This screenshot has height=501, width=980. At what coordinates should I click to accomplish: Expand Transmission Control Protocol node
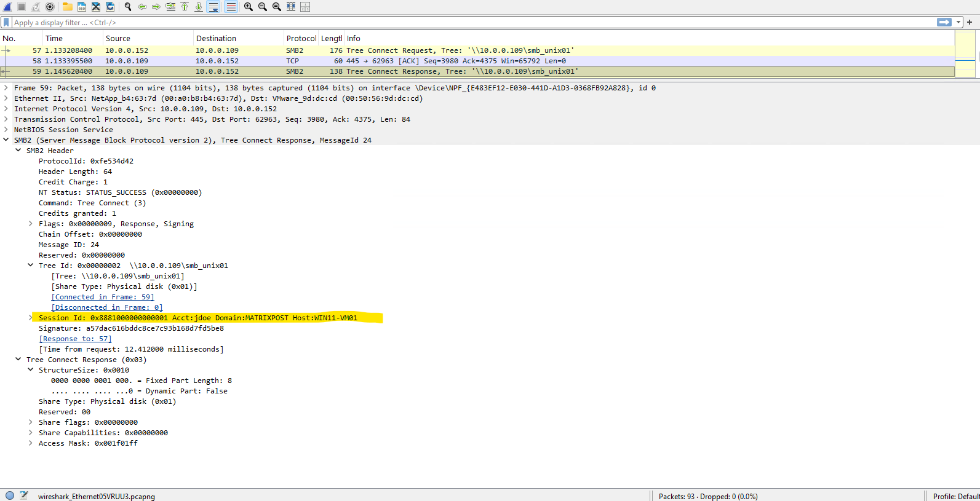[x=6, y=119]
